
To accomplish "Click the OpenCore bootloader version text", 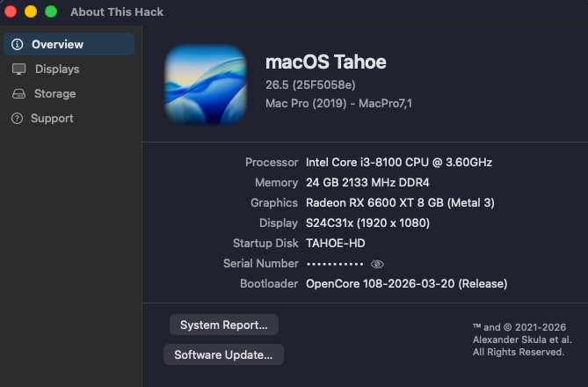I will click(406, 283).
